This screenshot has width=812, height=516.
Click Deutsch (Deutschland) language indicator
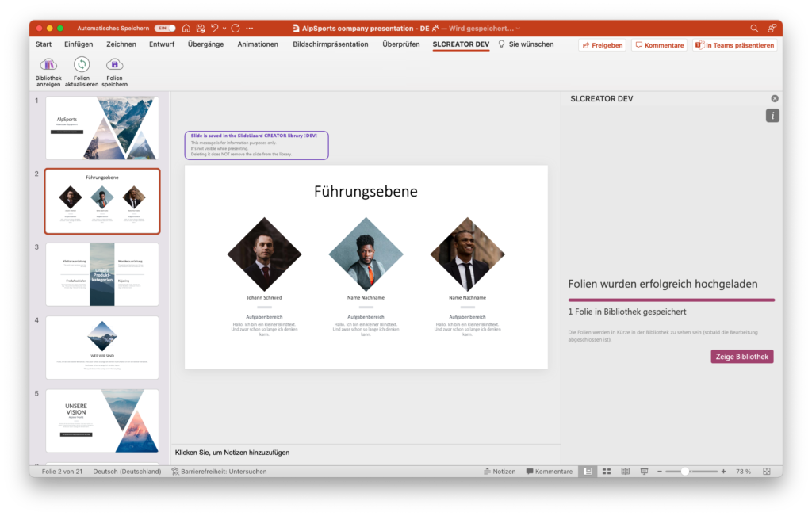click(x=127, y=472)
